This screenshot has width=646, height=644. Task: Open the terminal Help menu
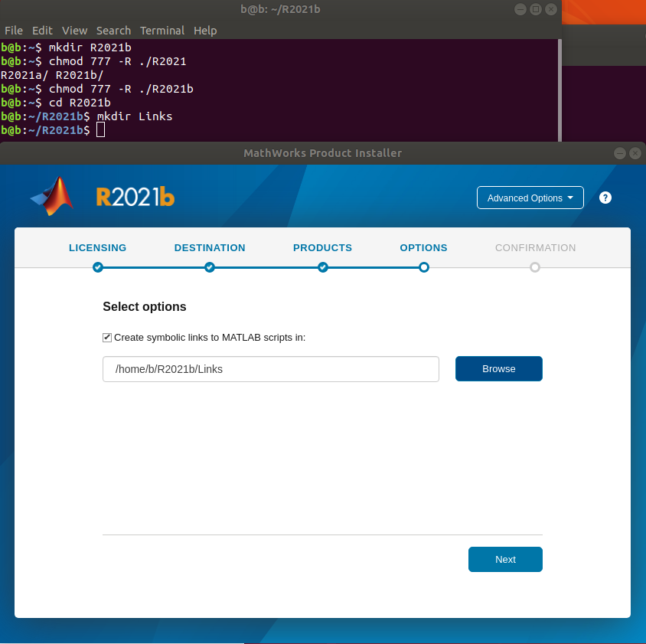[205, 31]
